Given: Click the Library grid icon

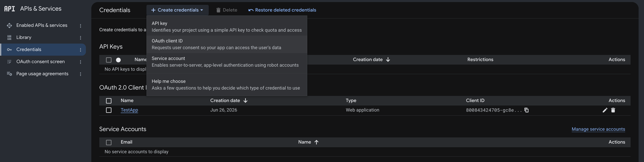Looking at the screenshot, I should (9, 37).
